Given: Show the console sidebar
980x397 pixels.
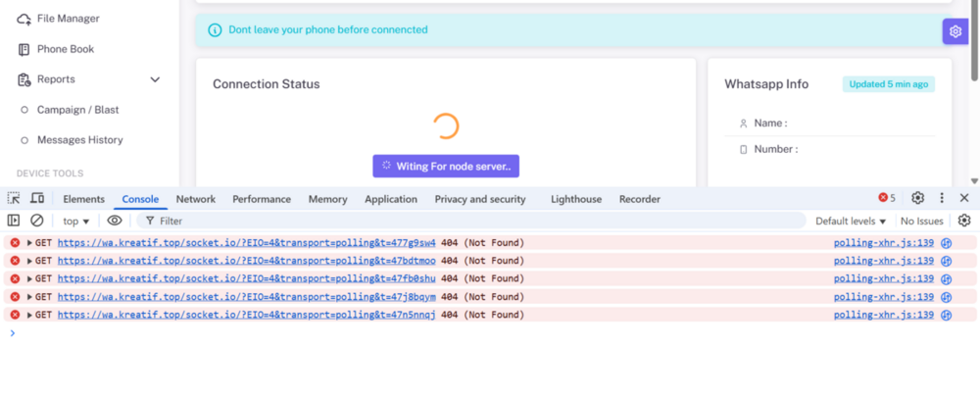Looking at the screenshot, I should point(13,221).
